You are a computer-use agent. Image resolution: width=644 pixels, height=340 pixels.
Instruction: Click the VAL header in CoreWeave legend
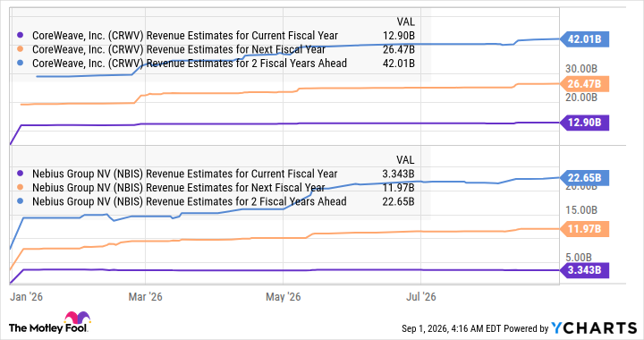tap(405, 21)
